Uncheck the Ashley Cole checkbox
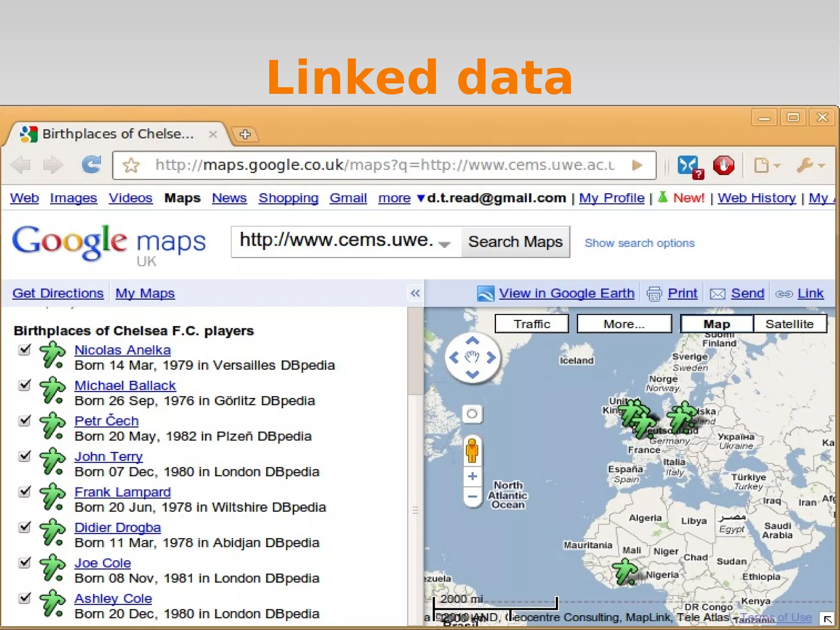 pos(25,598)
